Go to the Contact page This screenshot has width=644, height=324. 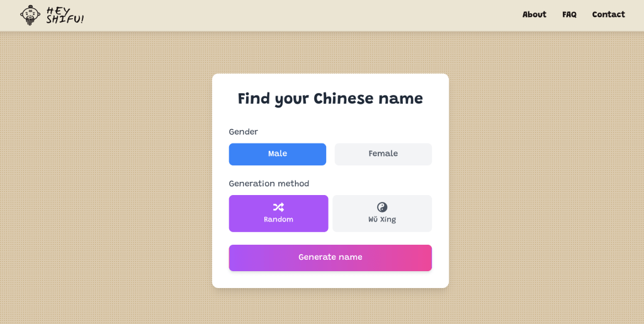pos(608,14)
